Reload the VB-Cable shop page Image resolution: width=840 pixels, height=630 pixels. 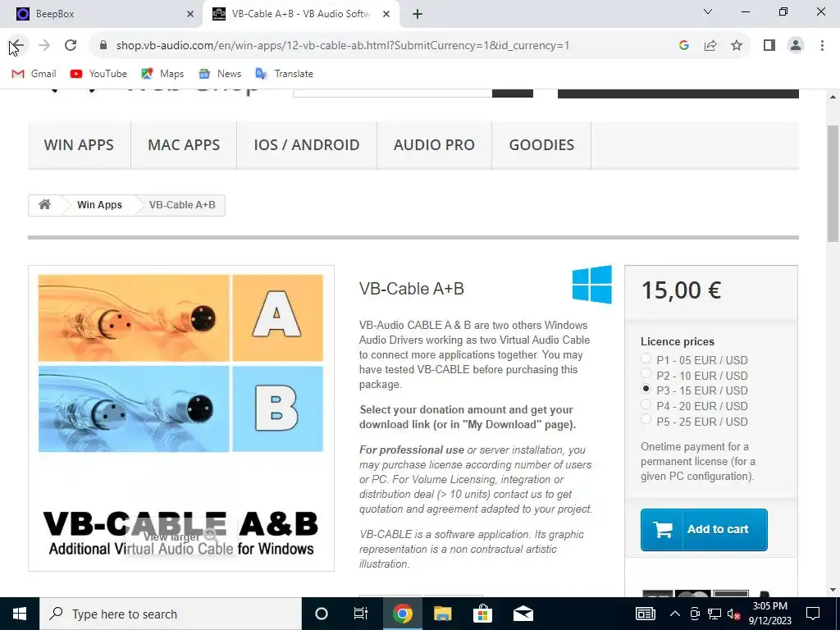pos(71,46)
